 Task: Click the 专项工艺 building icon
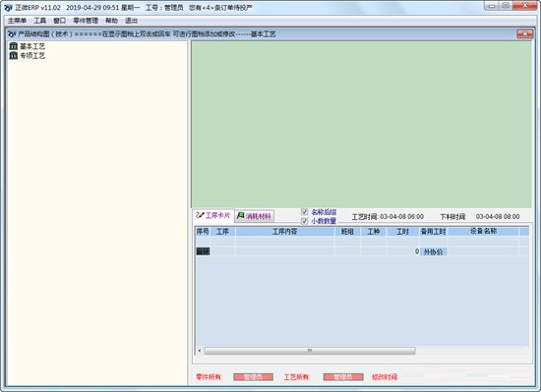pos(14,55)
